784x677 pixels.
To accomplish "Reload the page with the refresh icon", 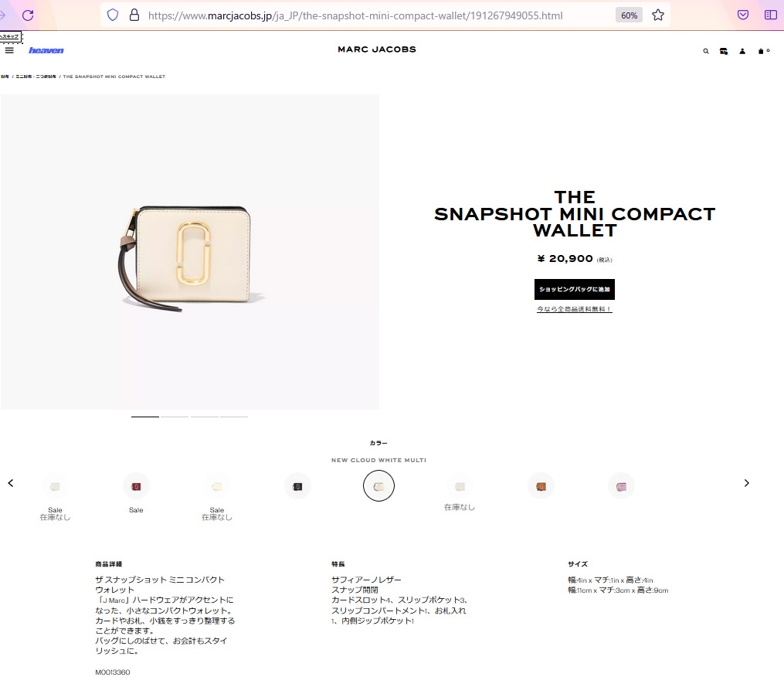I will click(x=28, y=15).
